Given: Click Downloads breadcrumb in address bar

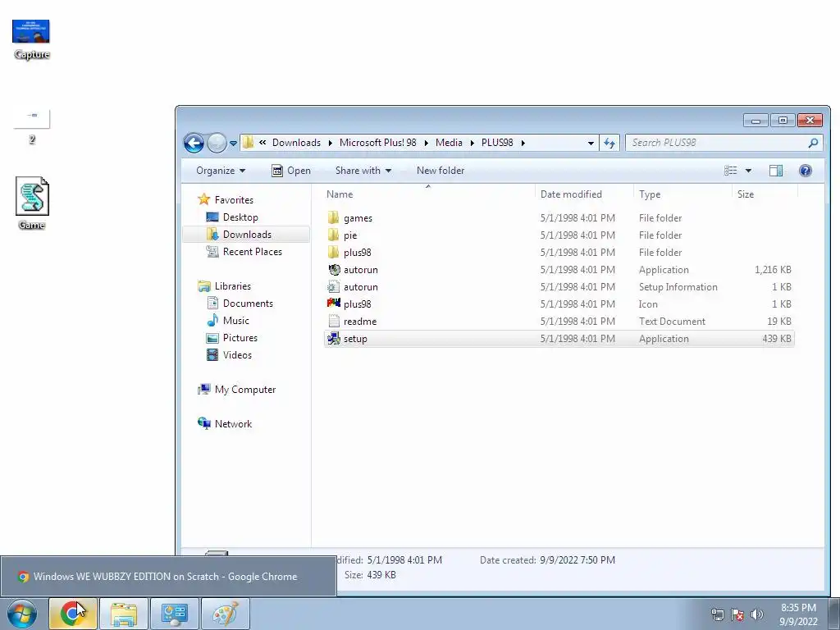Looking at the screenshot, I should pyautogui.click(x=296, y=143).
